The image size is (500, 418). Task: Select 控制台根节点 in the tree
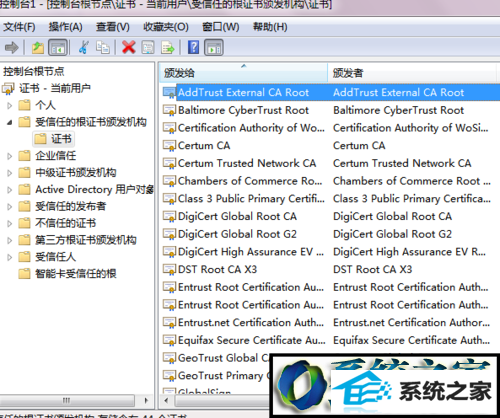(x=33, y=71)
